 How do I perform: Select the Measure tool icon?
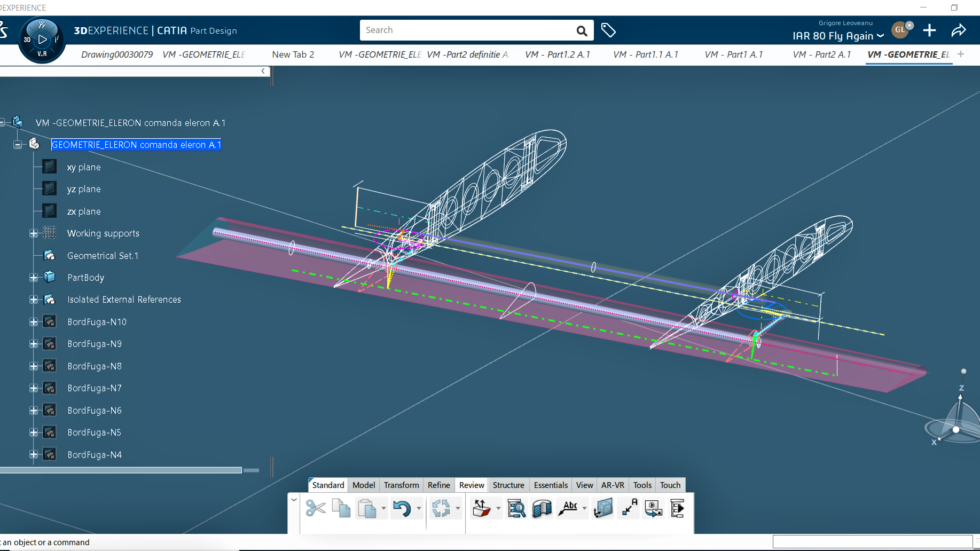pyautogui.click(x=482, y=508)
